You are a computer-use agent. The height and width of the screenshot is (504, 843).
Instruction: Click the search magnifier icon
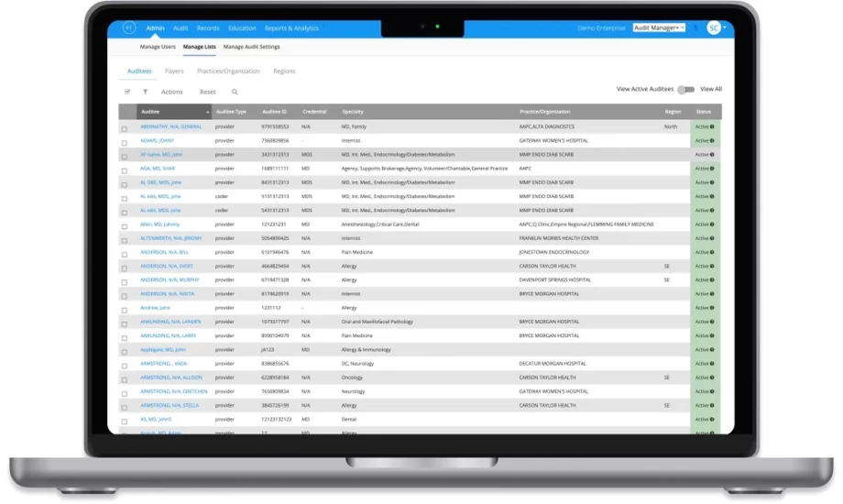pos(235,92)
